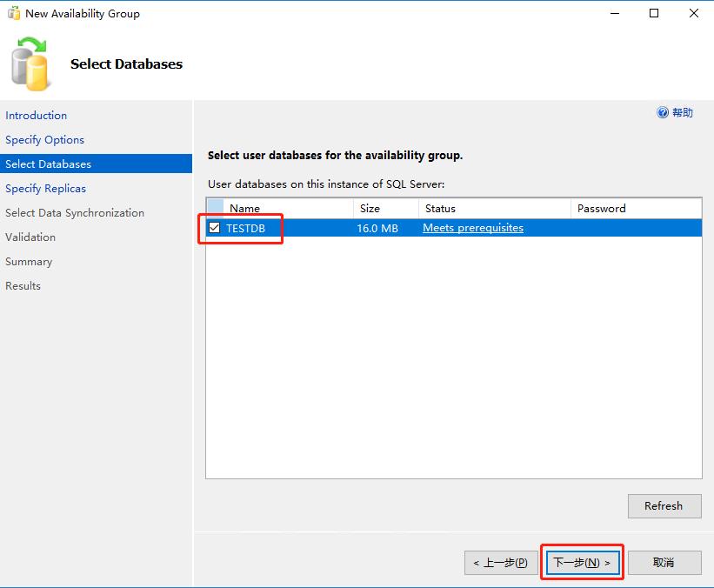
Task: Cancel the wizard with 取消
Action: pos(664,563)
